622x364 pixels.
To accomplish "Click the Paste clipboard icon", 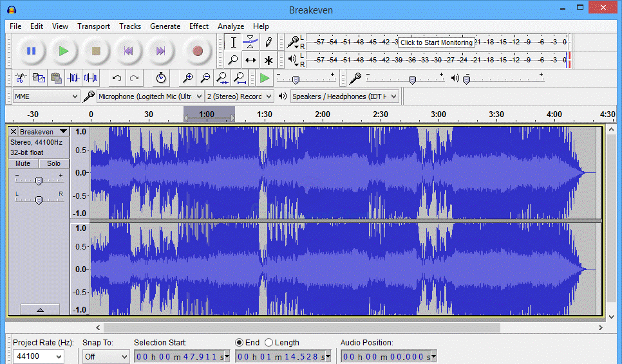I will [x=56, y=78].
